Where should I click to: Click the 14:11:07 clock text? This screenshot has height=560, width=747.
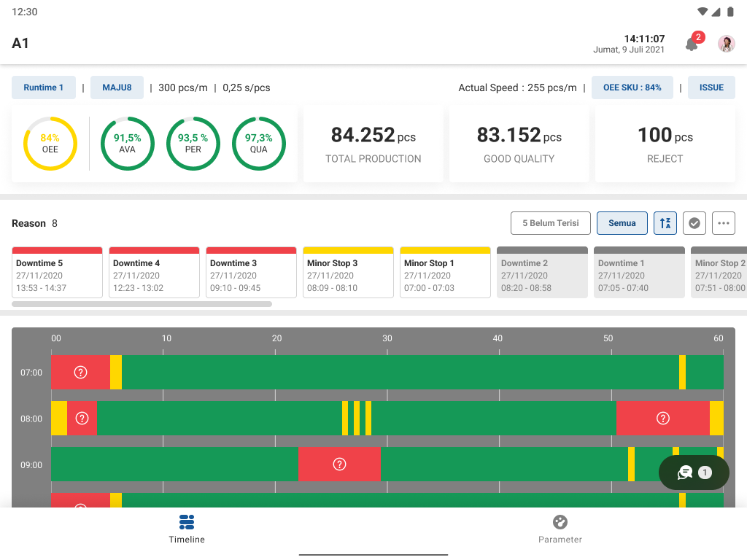(644, 39)
